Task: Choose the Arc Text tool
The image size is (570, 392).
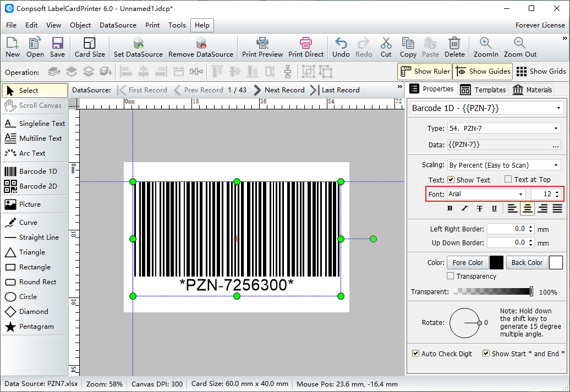Action: pos(35,153)
